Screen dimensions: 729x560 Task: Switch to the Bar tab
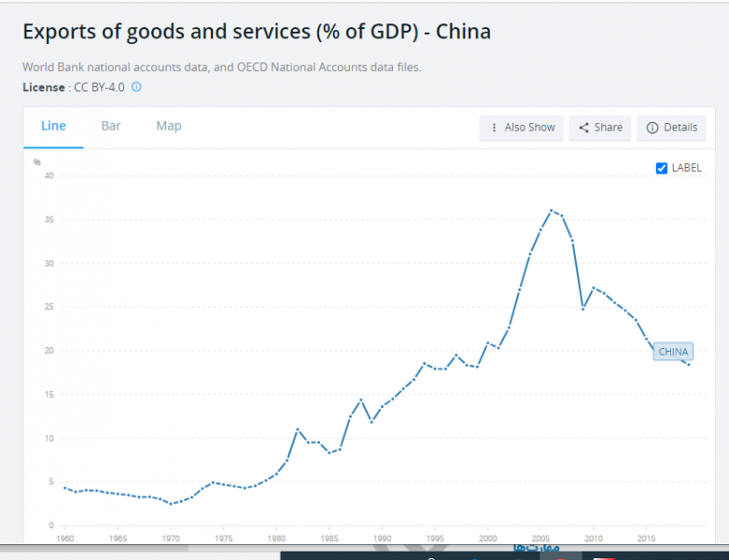111,126
